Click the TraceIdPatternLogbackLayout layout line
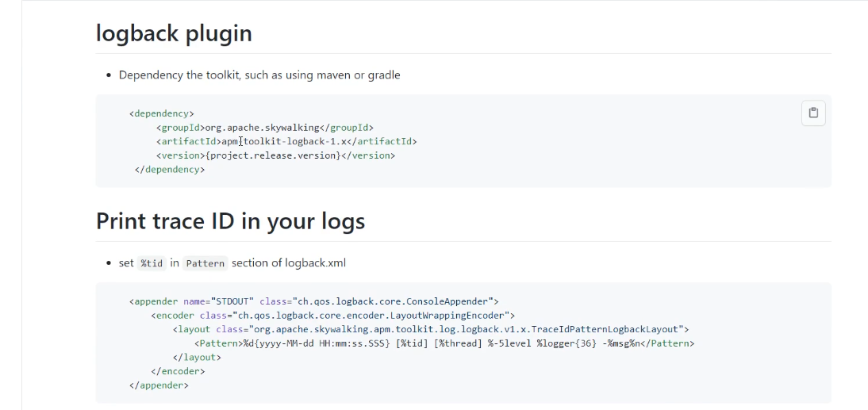The width and height of the screenshot is (868, 410). (x=430, y=328)
